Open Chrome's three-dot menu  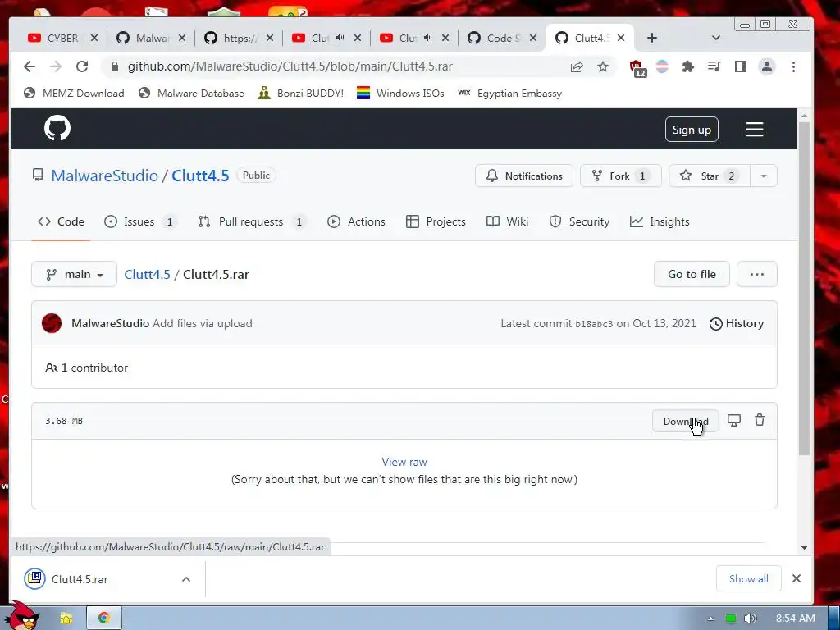pyautogui.click(x=793, y=66)
